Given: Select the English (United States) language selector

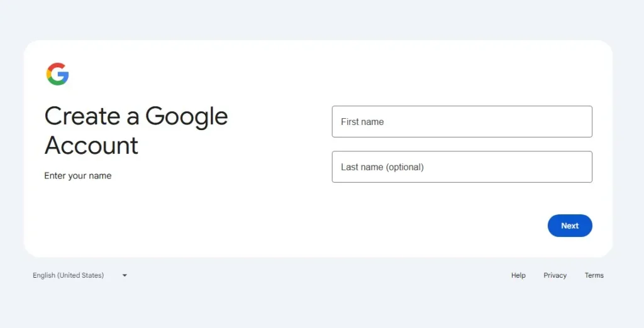Looking at the screenshot, I should point(69,275).
